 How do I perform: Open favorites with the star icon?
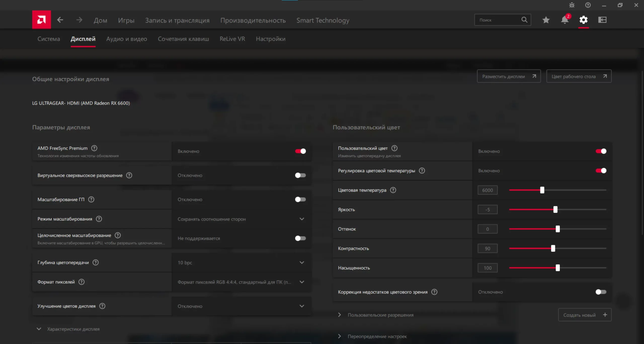click(546, 20)
